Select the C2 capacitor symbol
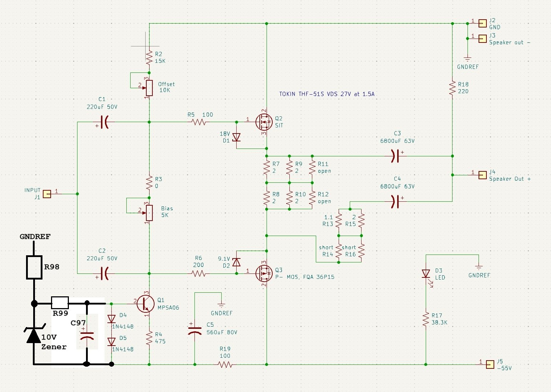Screen dimensions: 551x392 [104, 273]
